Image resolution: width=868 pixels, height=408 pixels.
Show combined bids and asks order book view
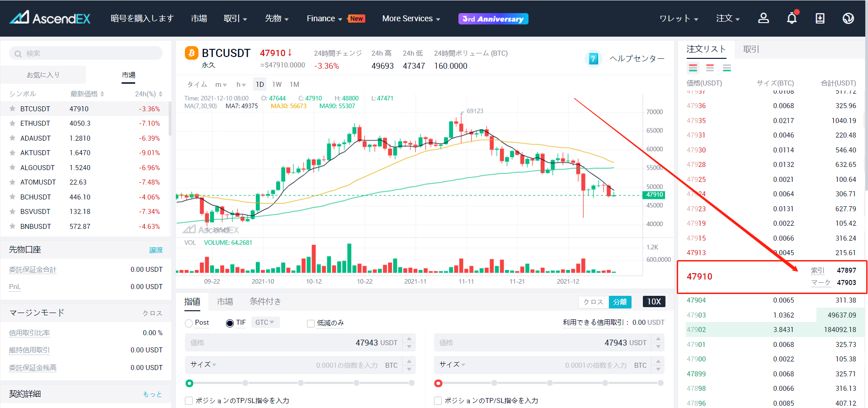point(693,68)
